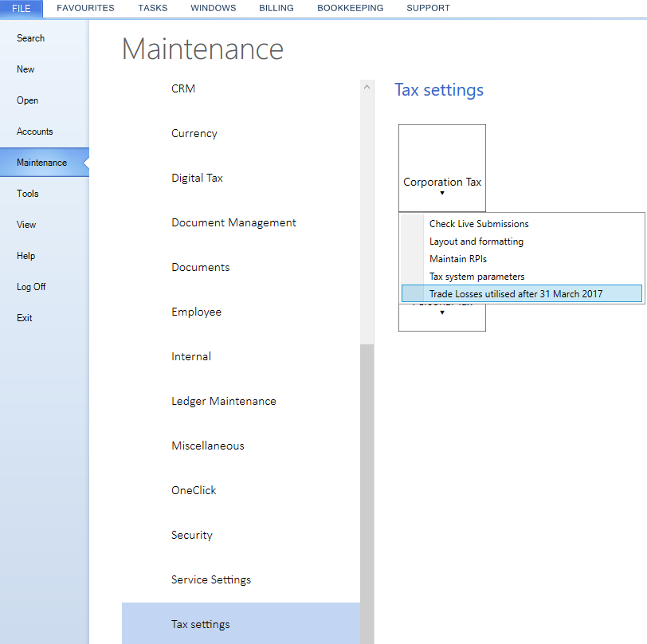
Task: Click the Corporation Tax tile
Action: coord(442,168)
